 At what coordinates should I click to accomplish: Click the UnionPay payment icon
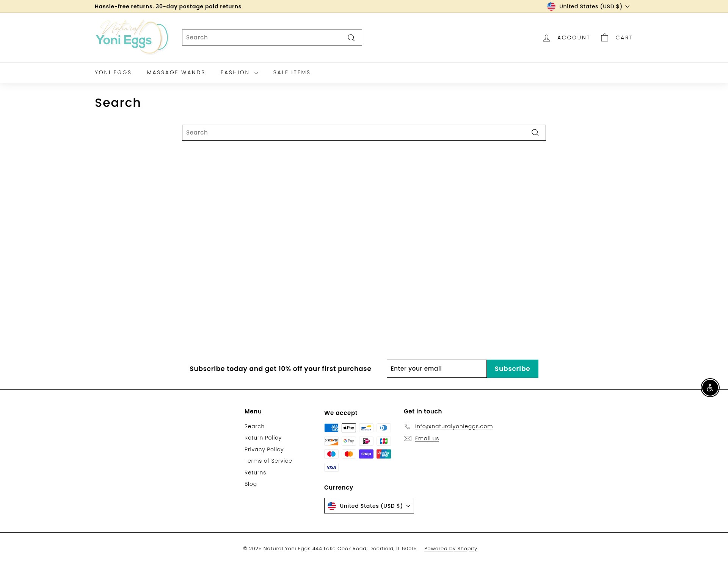tap(384, 454)
